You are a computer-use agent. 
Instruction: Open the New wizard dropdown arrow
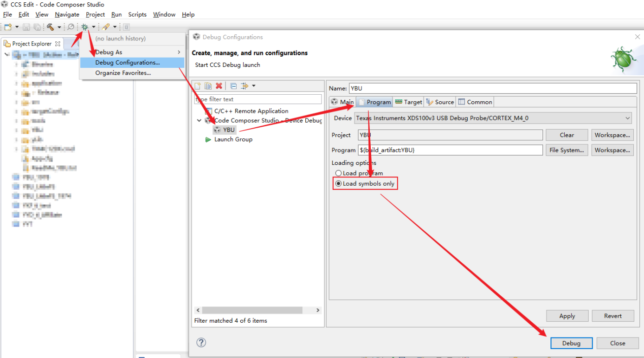pos(17,27)
